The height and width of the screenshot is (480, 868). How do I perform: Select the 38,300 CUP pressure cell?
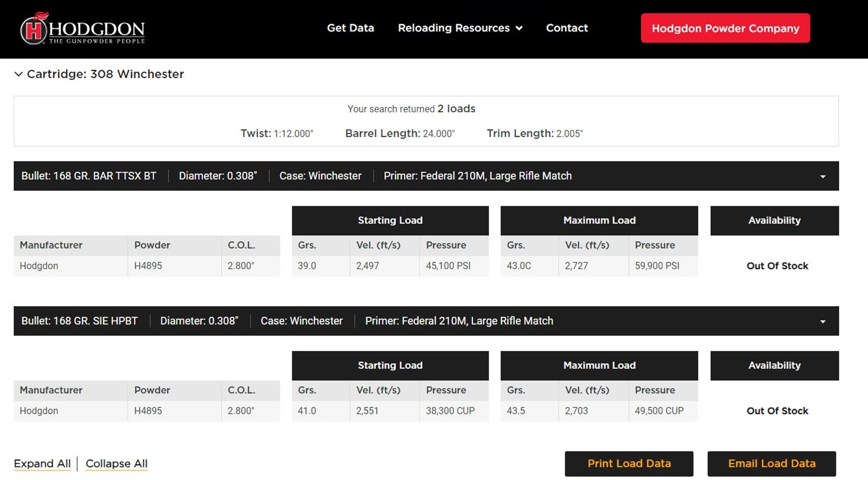coord(454,411)
